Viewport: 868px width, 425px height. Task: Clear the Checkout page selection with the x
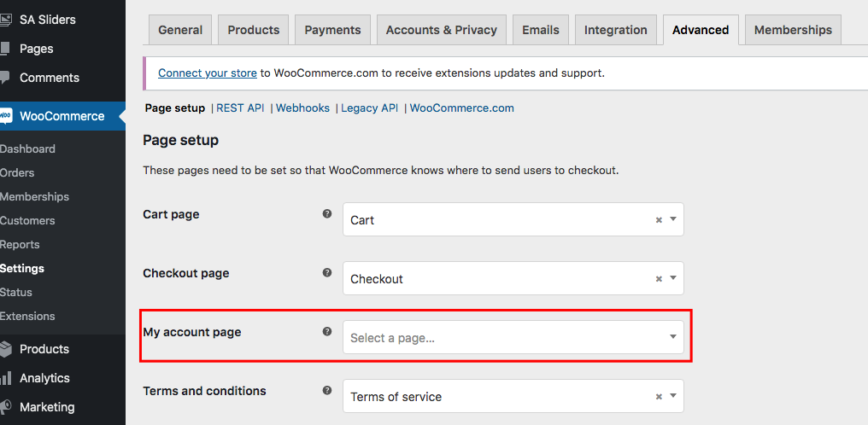point(659,279)
